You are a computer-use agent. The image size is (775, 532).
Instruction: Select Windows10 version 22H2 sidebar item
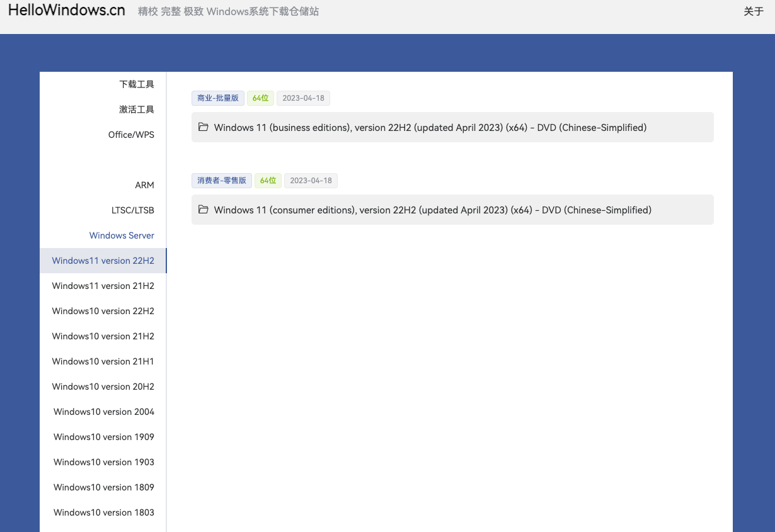click(x=103, y=311)
